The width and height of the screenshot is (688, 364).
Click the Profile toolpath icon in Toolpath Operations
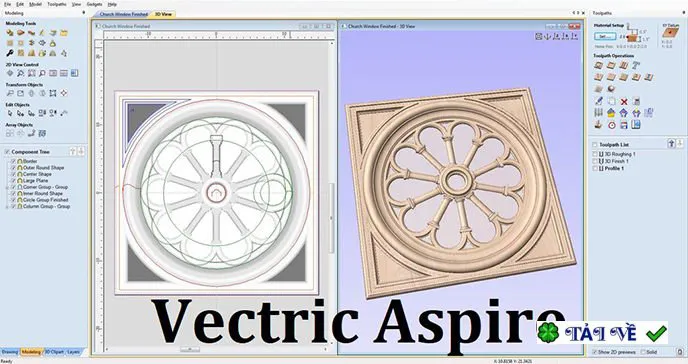(598, 65)
